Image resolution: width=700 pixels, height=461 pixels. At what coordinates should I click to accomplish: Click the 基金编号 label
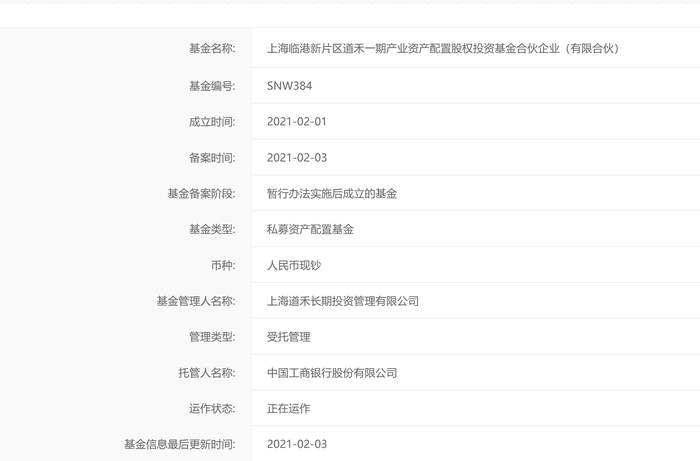point(211,86)
